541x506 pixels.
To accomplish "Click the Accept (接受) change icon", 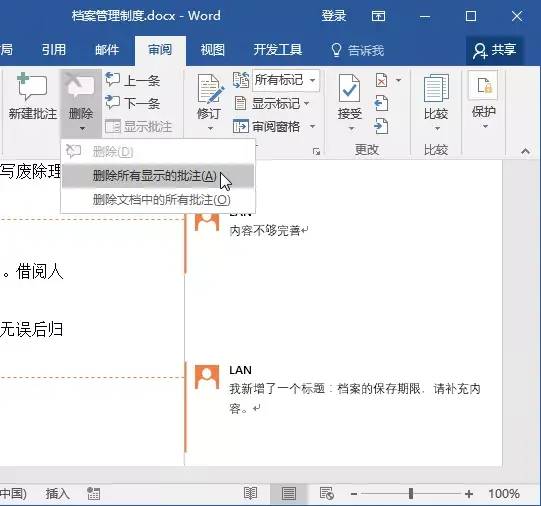I will coord(349,88).
